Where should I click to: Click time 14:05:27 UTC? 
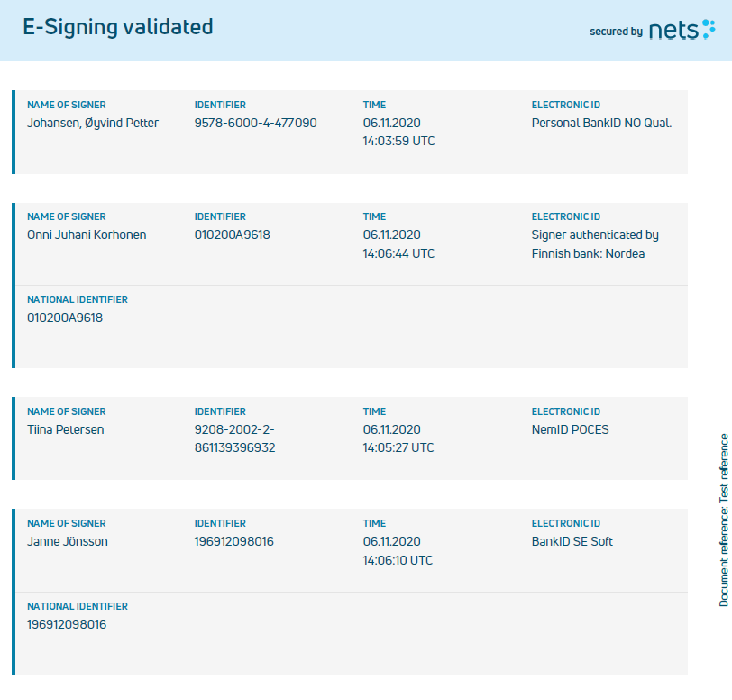pyautogui.click(x=398, y=447)
